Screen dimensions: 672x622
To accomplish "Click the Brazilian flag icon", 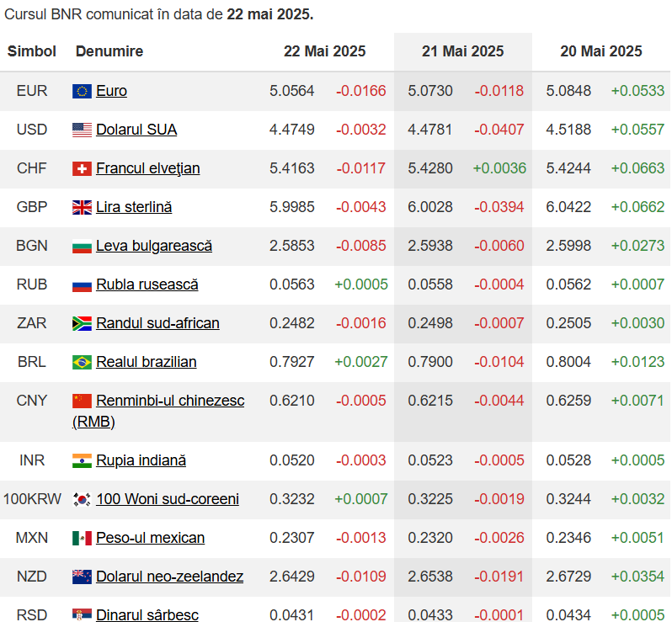I will (x=82, y=363).
